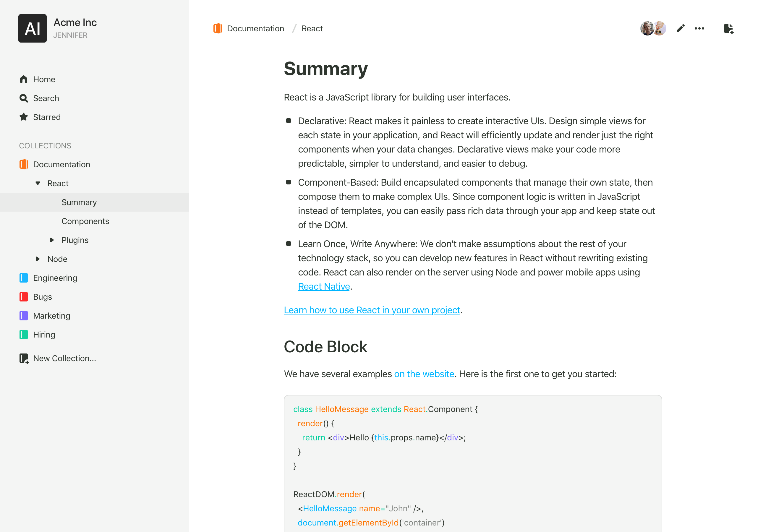Select Components in the sidebar
This screenshot has width=758, height=532.
pyautogui.click(x=85, y=221)
